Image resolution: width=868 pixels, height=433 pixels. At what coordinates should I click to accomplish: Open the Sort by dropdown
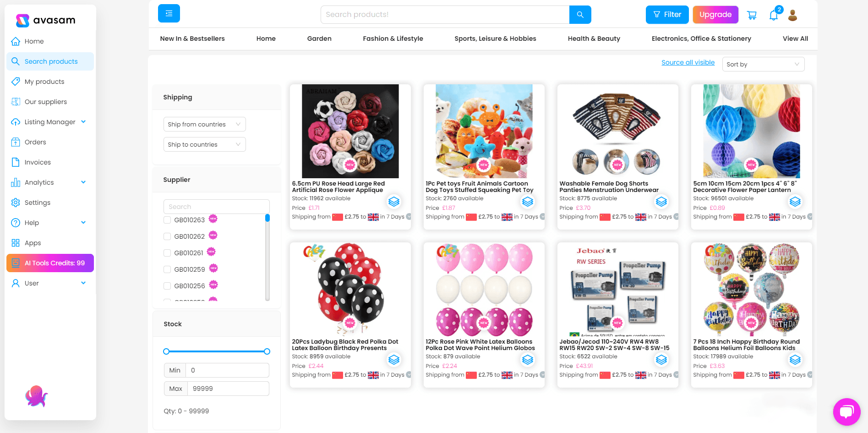point(763,64)
